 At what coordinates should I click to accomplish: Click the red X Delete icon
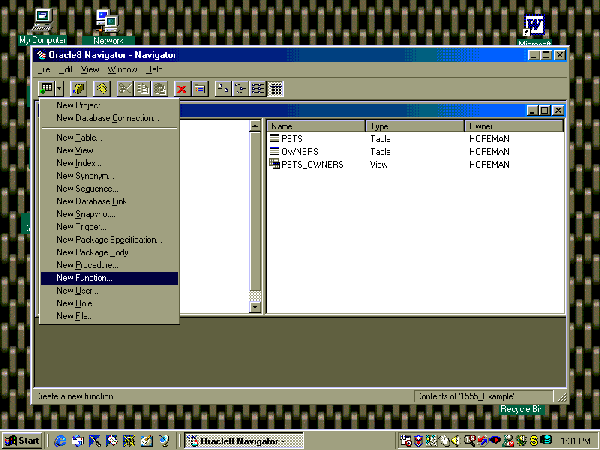point(182,89)
